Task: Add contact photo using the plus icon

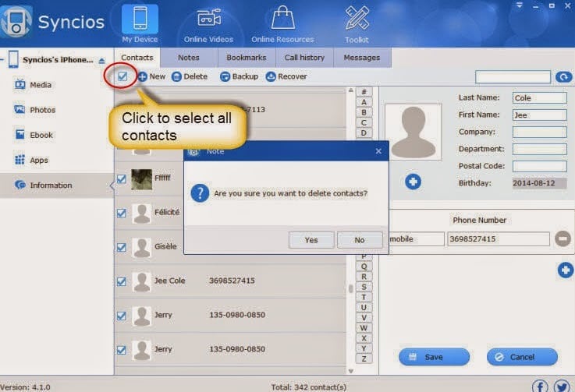Action: (413, 182)
